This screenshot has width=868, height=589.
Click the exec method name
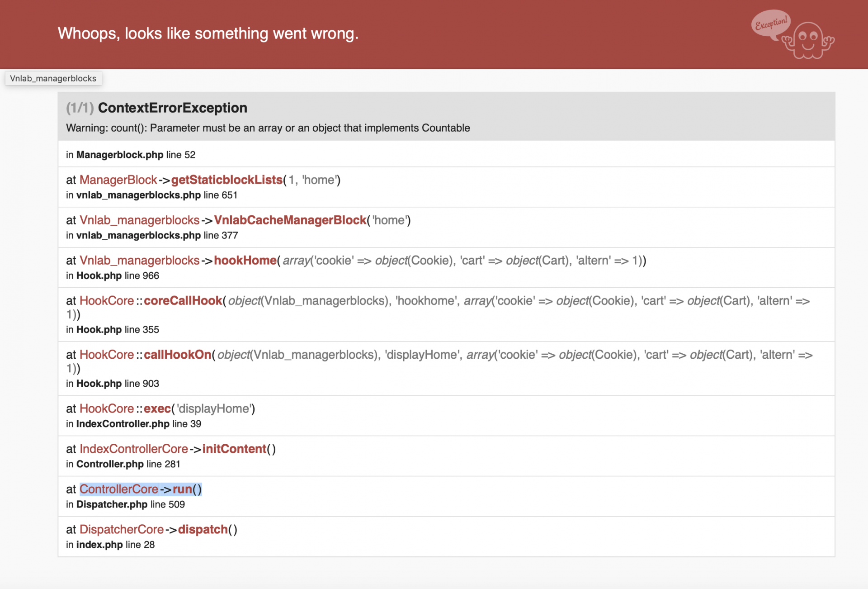pyautogui.click(x=157, y=408)
